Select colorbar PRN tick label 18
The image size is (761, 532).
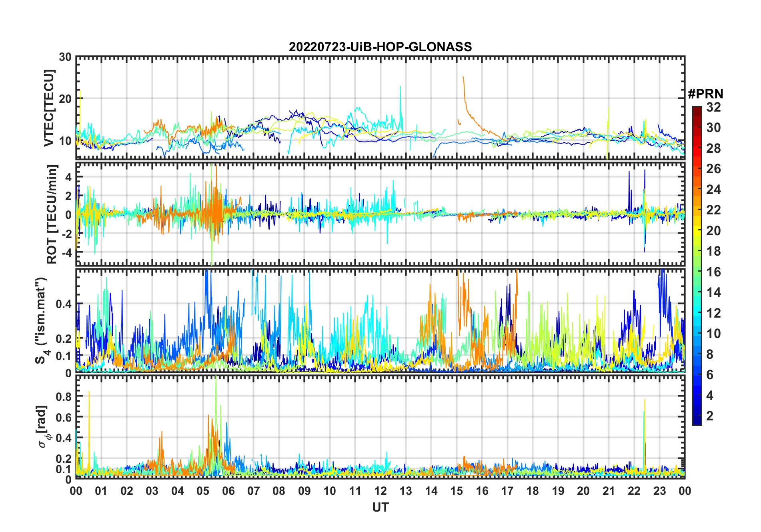coord(713,251)
